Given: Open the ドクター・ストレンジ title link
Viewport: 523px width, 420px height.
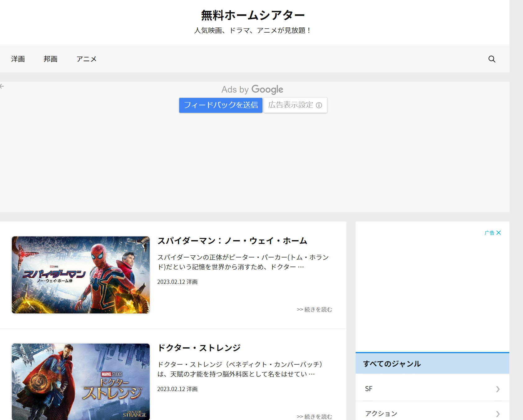Looking at the screenshot, I should pos(199,348).
